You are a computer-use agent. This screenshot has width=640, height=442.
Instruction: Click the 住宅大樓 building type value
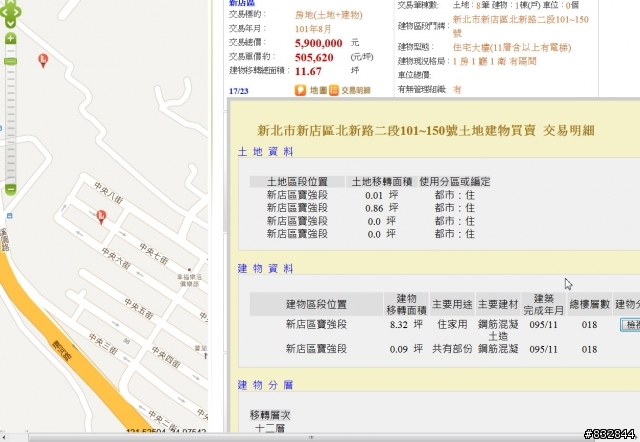(512, 47)
